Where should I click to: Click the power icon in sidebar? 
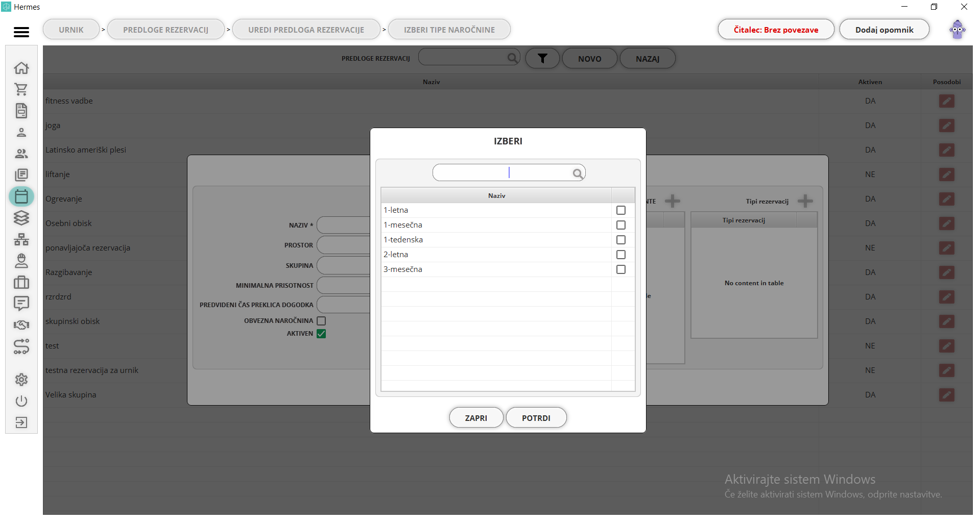(x=21, y=401)
